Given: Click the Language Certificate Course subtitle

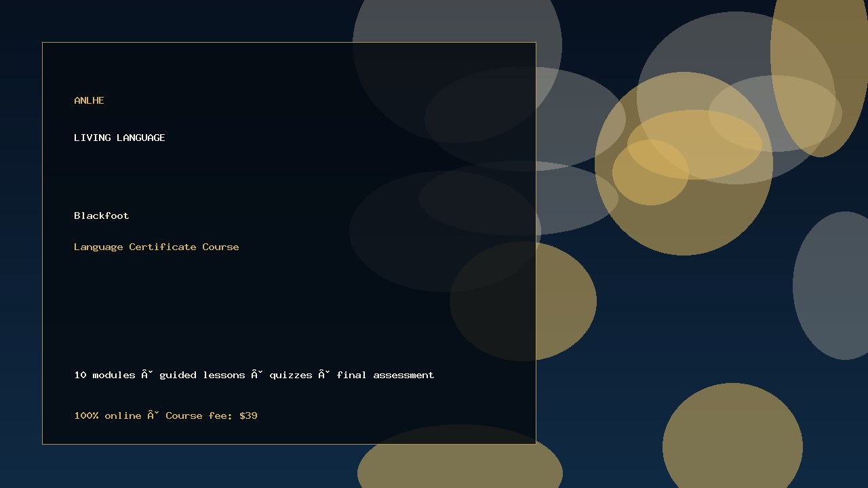Looking at the screenshot, I should [156, 247].
